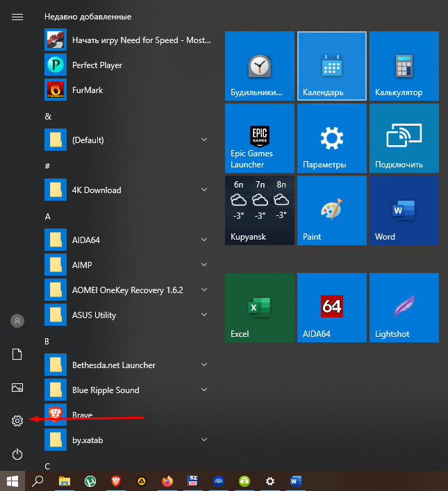Launch the Excel tile
This screenshot has height=491, width=448.
click(260, 308)
